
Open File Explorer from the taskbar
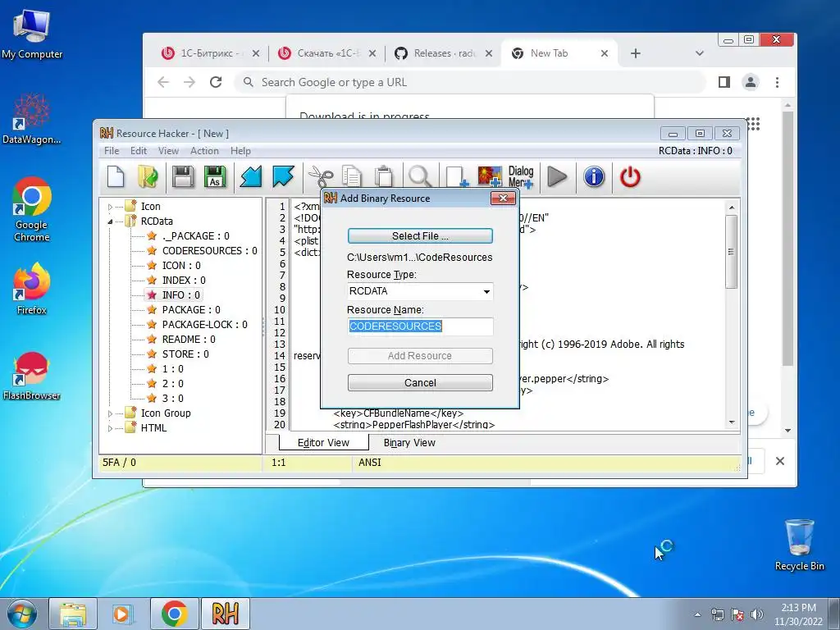(x=73, y=614)
